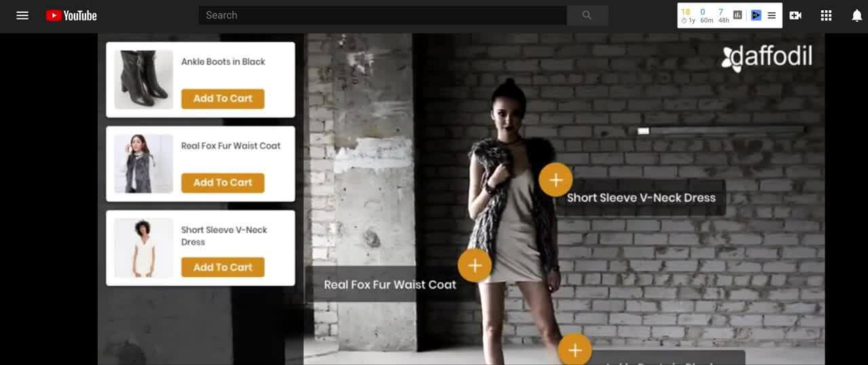Viewport: 868px width, 365px height.
Task: Click the 7 count labeled 48h
Action: [721, 12]
